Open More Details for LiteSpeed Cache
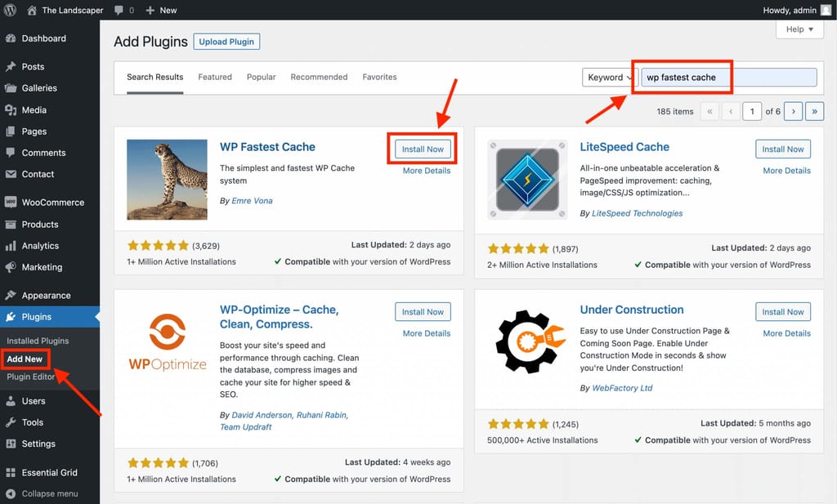This screenshot has width=837, height=504. (x=787, y=171)
